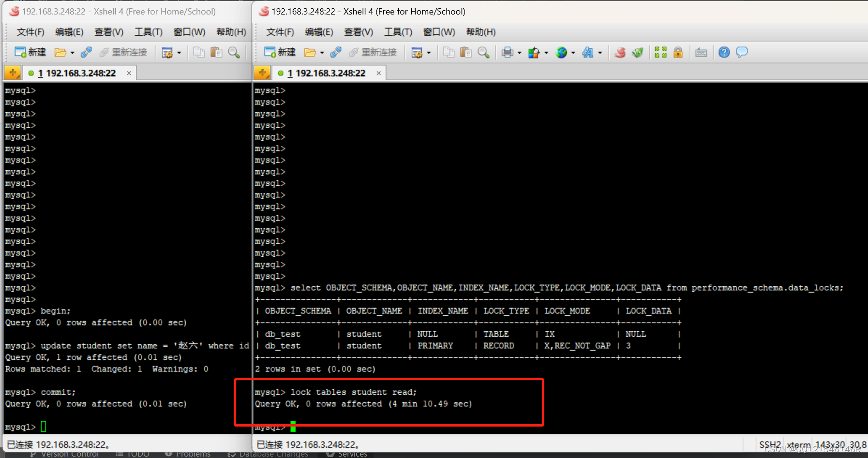Image resolution: width=868 pixels, height=458 pixels.
Task: Click 'commit;' command in left terminal
Action: click(58, 392)
